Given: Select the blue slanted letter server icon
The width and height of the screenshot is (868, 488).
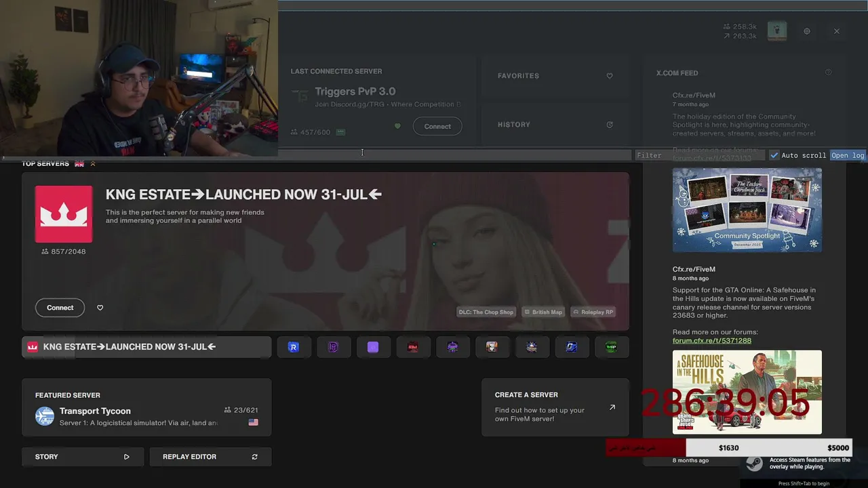Looking at the screenshot, I should 572,347.
